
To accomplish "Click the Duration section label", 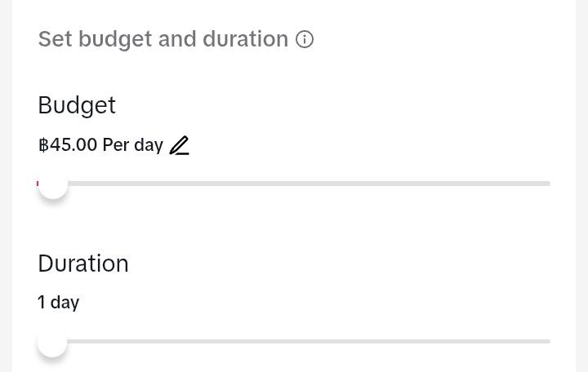I will click(83, 263).
